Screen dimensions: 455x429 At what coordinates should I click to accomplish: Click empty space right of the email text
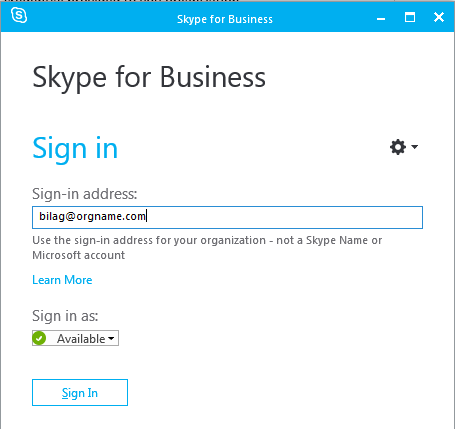coord(283,217)
